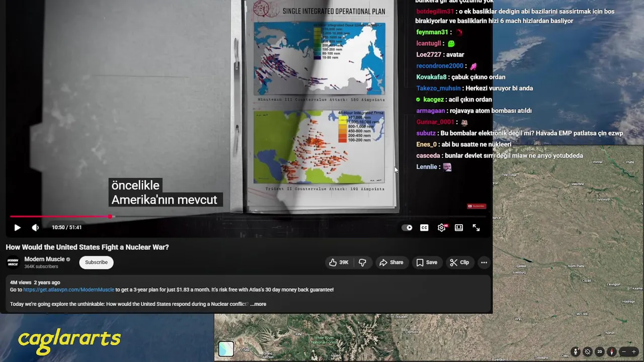Viewport: 644px width, 362px height.
Task: Open Street View pegman in map
Action: pos(576,352)
